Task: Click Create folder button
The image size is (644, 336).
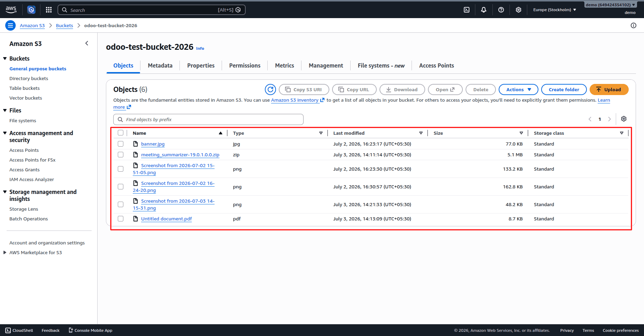Action: tap(564, 89)
